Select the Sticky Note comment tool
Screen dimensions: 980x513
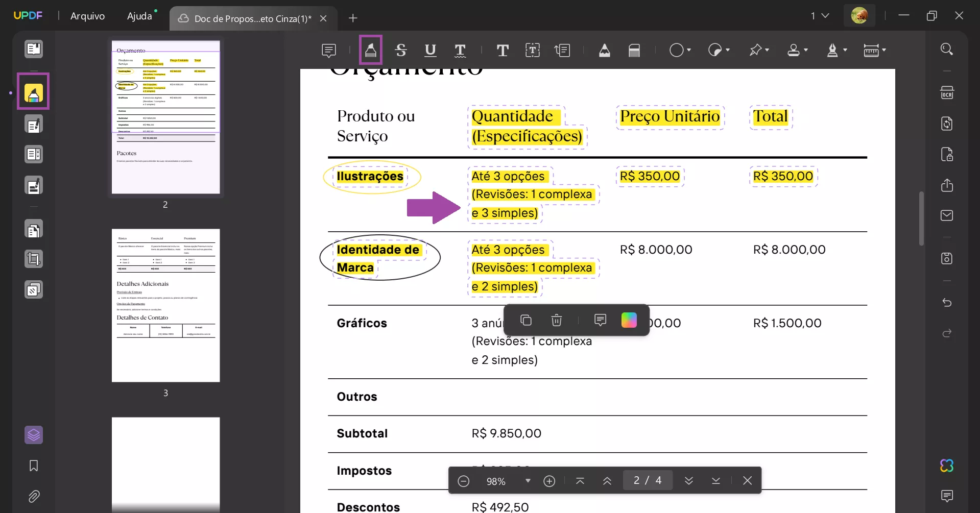329,50
